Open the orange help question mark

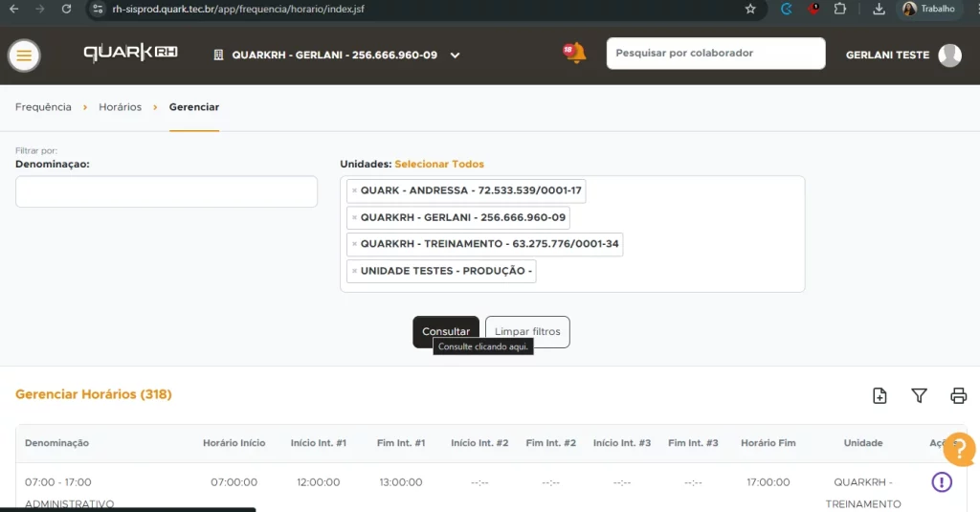pyautogui.click(x=959, y=449)
